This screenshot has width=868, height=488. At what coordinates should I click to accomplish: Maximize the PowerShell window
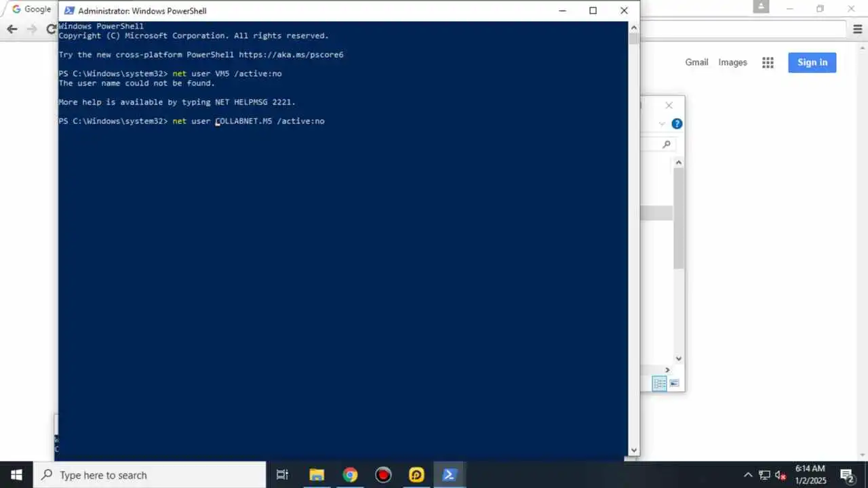click(593, 11)
